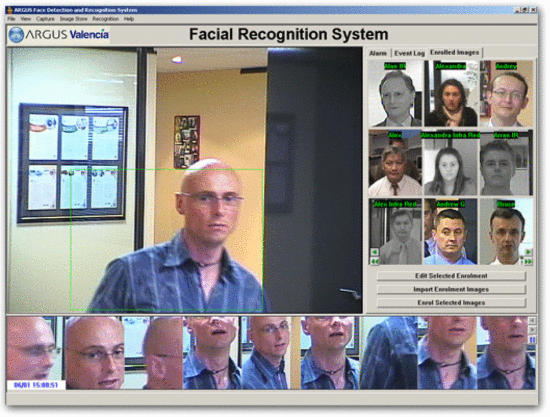Click grey left arrow beside captured face strip

(532, 321)
